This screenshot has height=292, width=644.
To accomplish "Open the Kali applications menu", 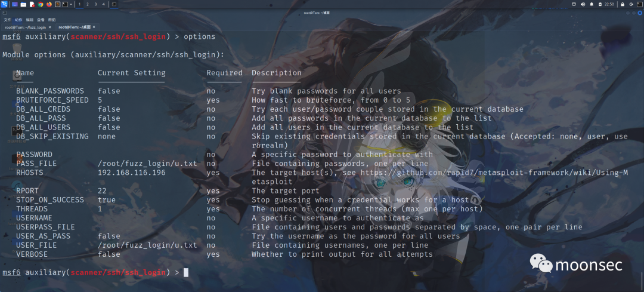I will coord(4,4).
